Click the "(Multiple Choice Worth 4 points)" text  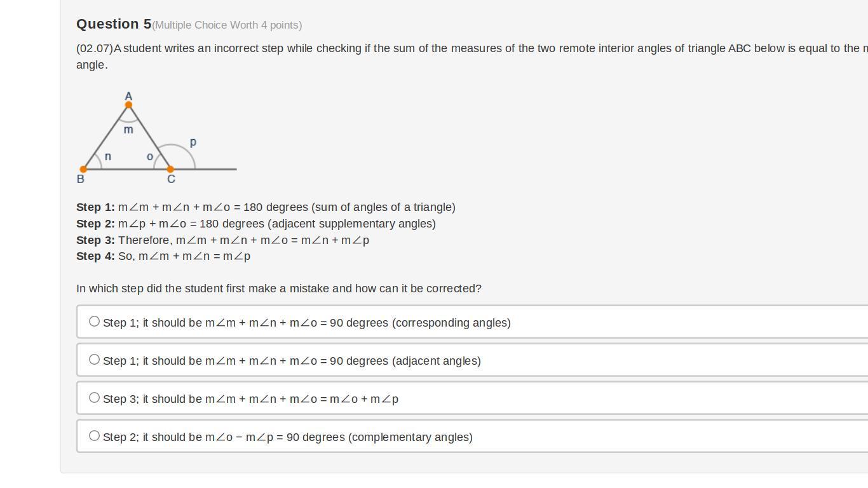click(x=227, y=25)
